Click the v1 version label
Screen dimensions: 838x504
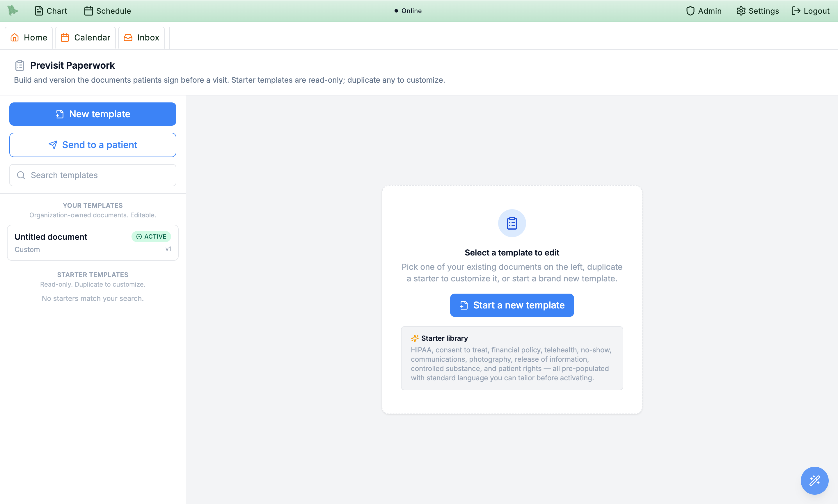point(168,249)
